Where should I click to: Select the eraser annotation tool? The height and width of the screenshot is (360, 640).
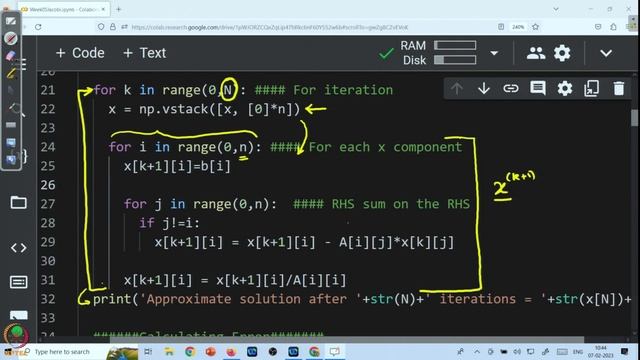11,56
